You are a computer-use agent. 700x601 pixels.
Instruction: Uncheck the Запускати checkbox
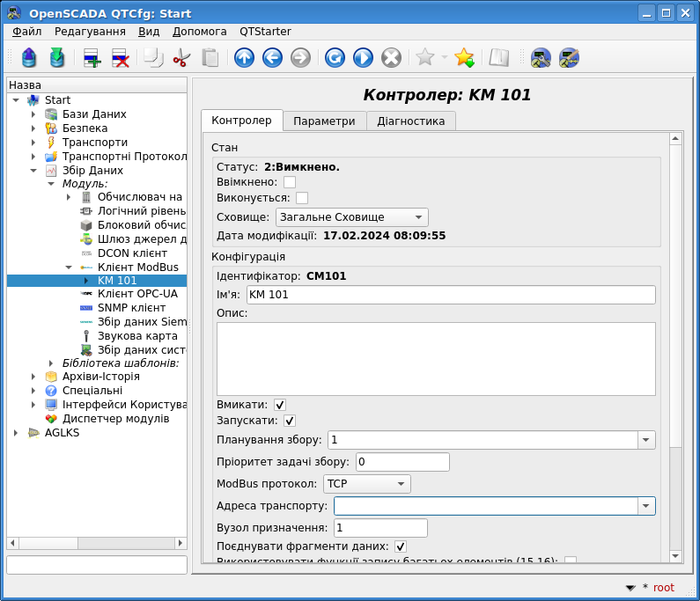(290, 421)
